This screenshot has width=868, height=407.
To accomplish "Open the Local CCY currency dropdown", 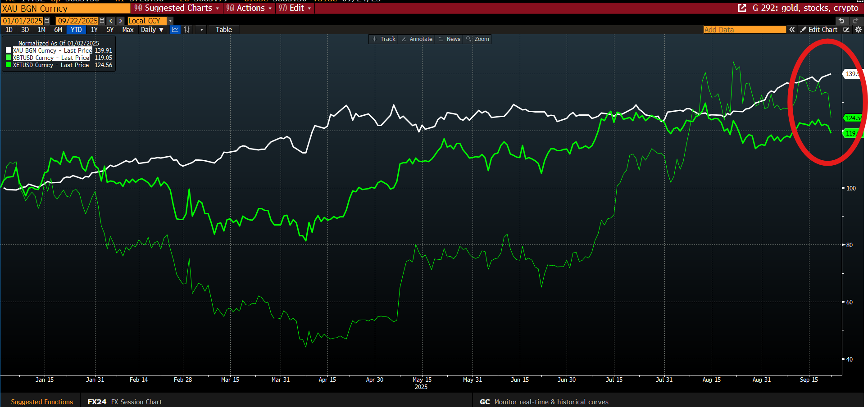I will pos(170,21).
